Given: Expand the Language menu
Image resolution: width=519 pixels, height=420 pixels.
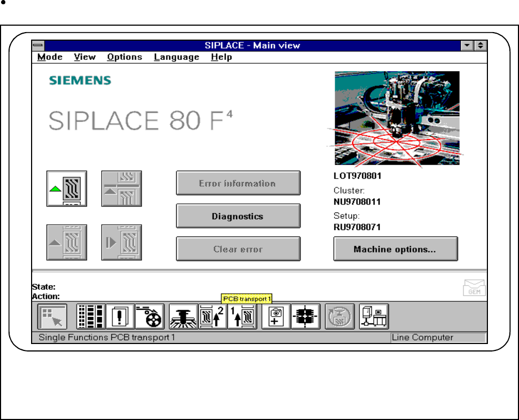Looking at the screenshot, I should coord(177,57).
